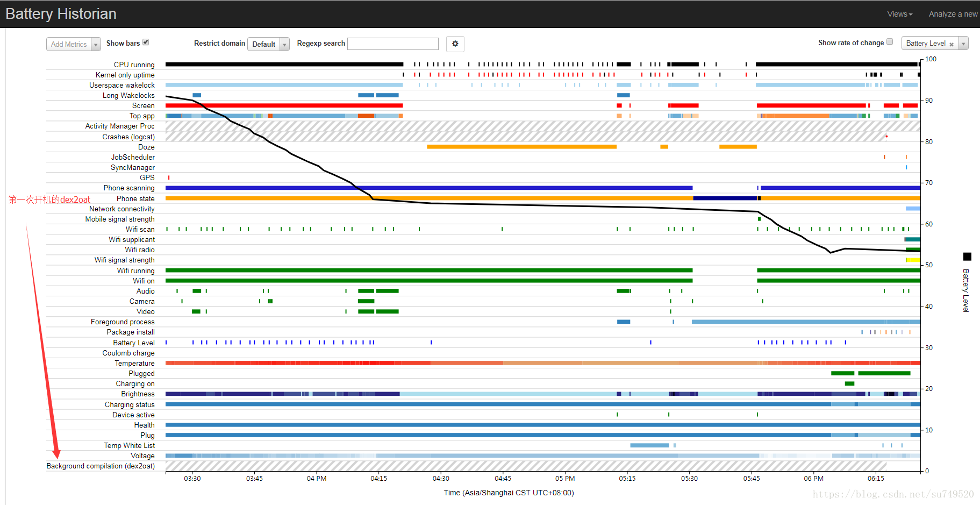Click the blue Phone scanning bar
Screen dimensions: 980x505
429,188
